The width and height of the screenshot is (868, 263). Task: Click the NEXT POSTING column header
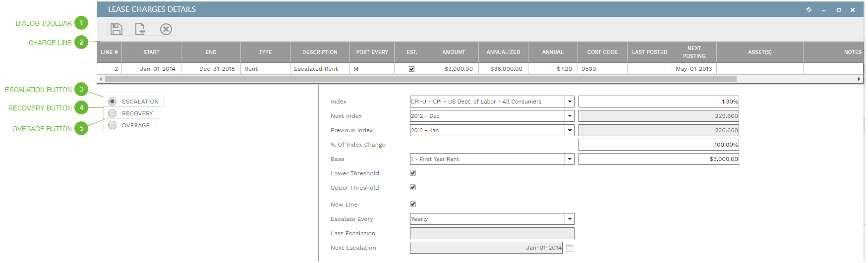click(x=694, y=52)
